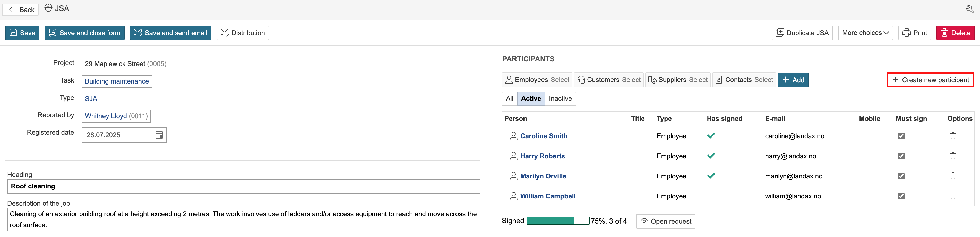The height and width of the screenshot is (237, 980).
Task: Open the Suppliers Select picker
Action: click(677, 80)
